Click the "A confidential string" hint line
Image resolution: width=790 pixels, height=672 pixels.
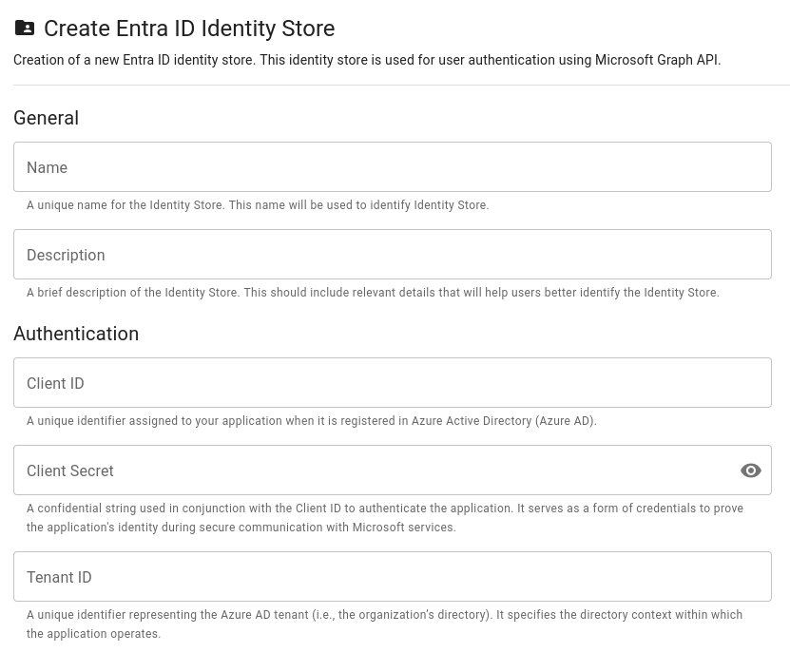[x=385, y=509]
